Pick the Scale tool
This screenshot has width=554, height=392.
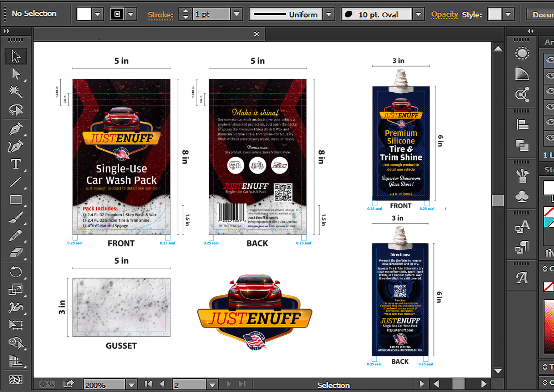pyautogui.click(x=16, y=290)
